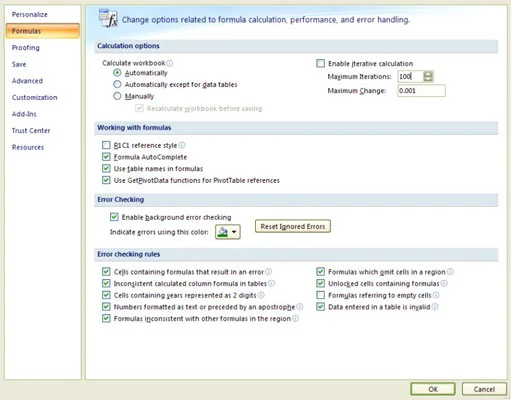The width and height of the screenshot is (511, 400).
Task: Click the fx formulas icon in the header
Action: (x=108, y=18)
